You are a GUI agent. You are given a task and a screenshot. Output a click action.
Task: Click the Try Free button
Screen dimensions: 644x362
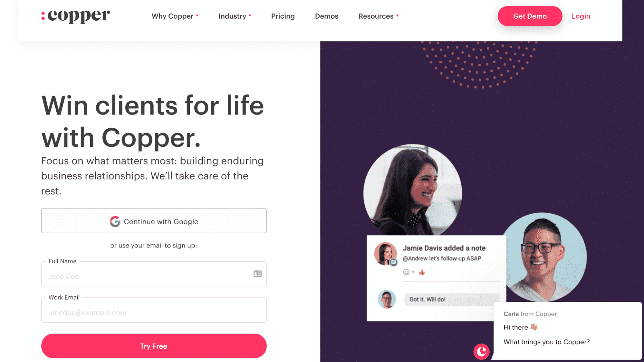click(x=154, y=346)
